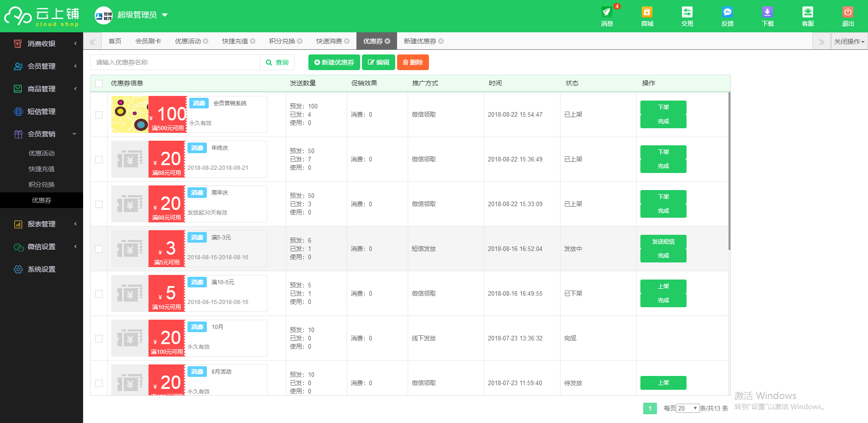The width and height of the screenshot is (868, 423).
Task: Close the 积分兑换 tab
Action: 300,41
